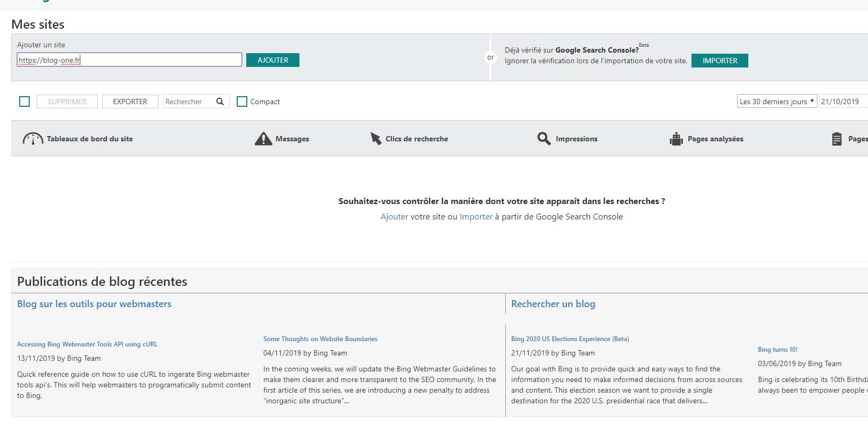Click the SUPPRIMER button
Viewport: 868px width, 432px height.
pos(67,101)
